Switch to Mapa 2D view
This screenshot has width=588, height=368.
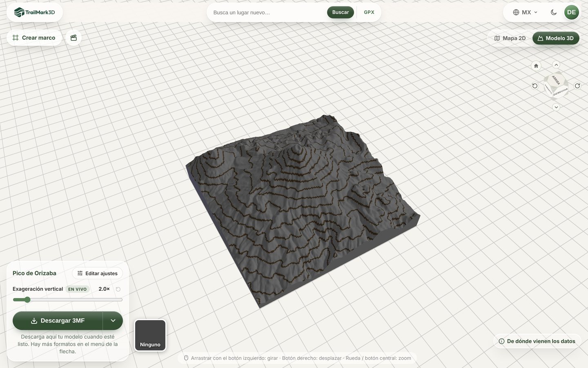[x=510, y=38]
